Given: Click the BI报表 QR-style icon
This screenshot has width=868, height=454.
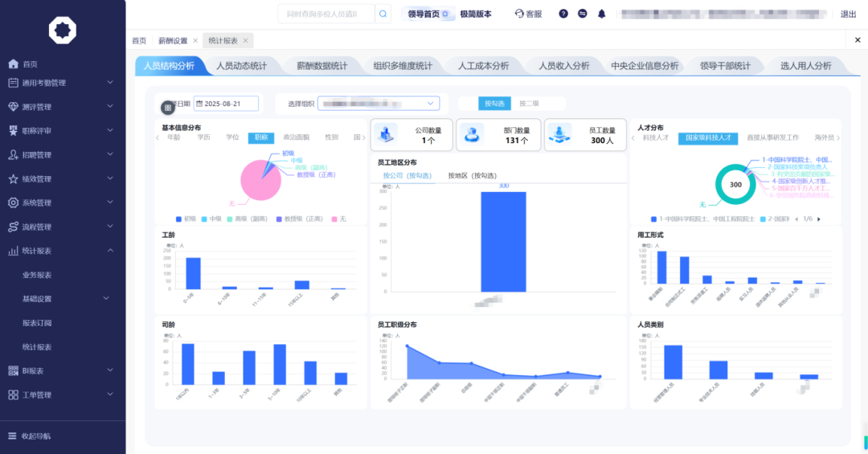Looking at the screenshot, I should 13,370.
